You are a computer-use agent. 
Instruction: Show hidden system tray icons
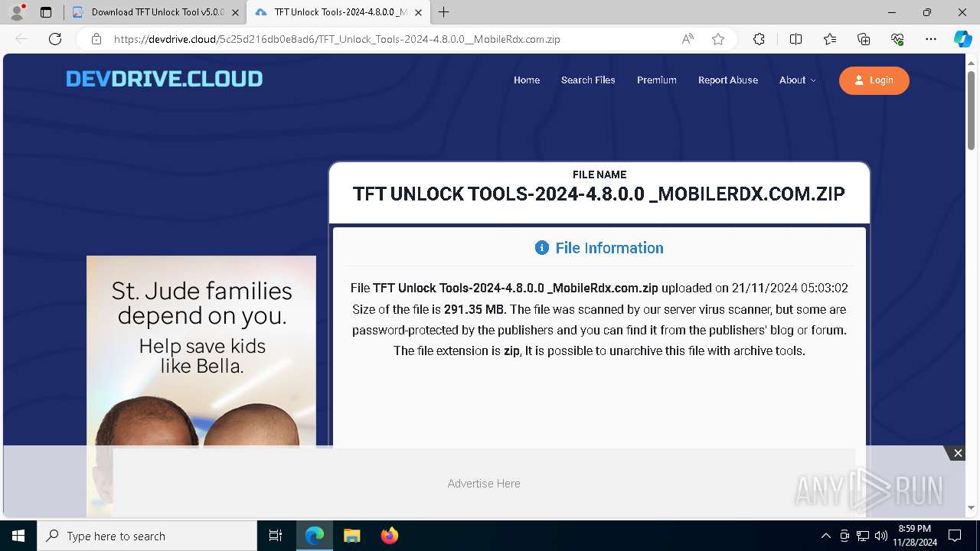click(825, 536)
